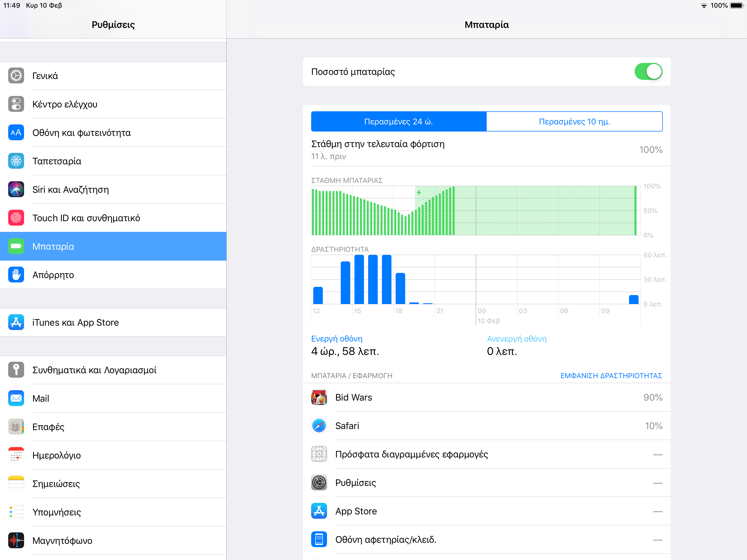
Task: Disable the Ποσοστό μπαταρίας toggle
Action: point(648,72)
